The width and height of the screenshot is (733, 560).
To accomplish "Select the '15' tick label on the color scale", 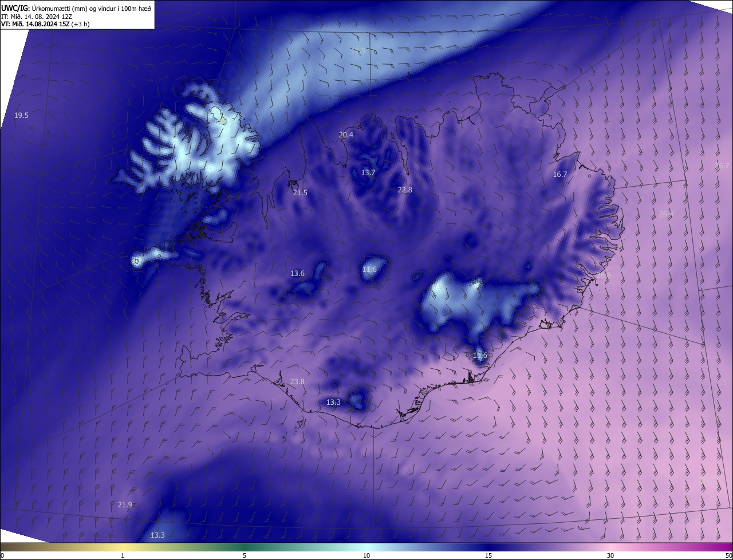I will [488, 555].
